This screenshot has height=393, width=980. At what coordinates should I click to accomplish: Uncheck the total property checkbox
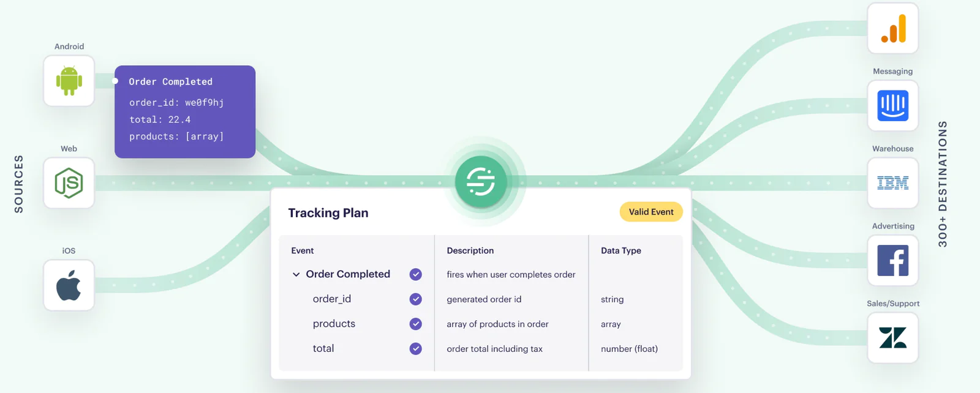tap(416, 348)
